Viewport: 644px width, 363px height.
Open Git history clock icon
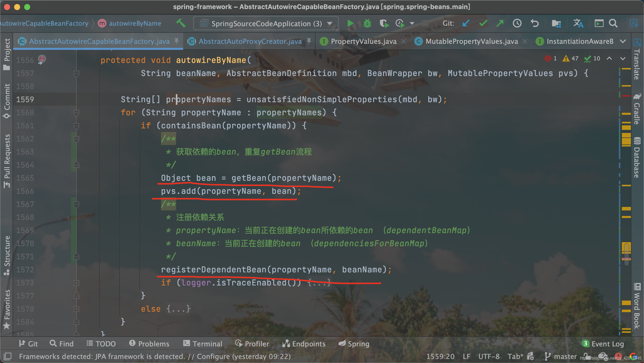tap(517, 23)
